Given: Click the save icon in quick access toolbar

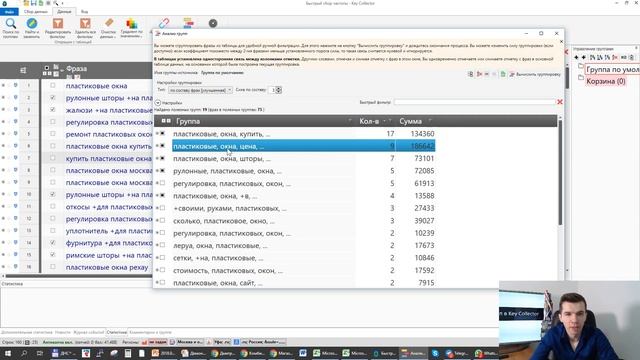Looking at the screenshot, I should click(33, 3).
